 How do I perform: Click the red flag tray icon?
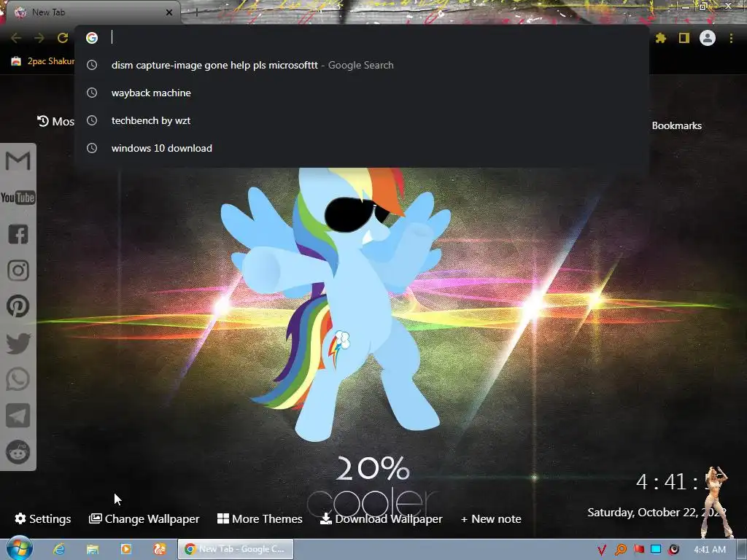coord(638,549)
